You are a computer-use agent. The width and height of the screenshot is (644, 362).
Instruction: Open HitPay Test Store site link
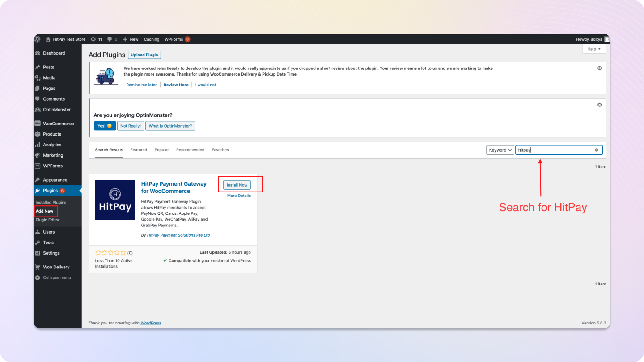click(65, 39)
